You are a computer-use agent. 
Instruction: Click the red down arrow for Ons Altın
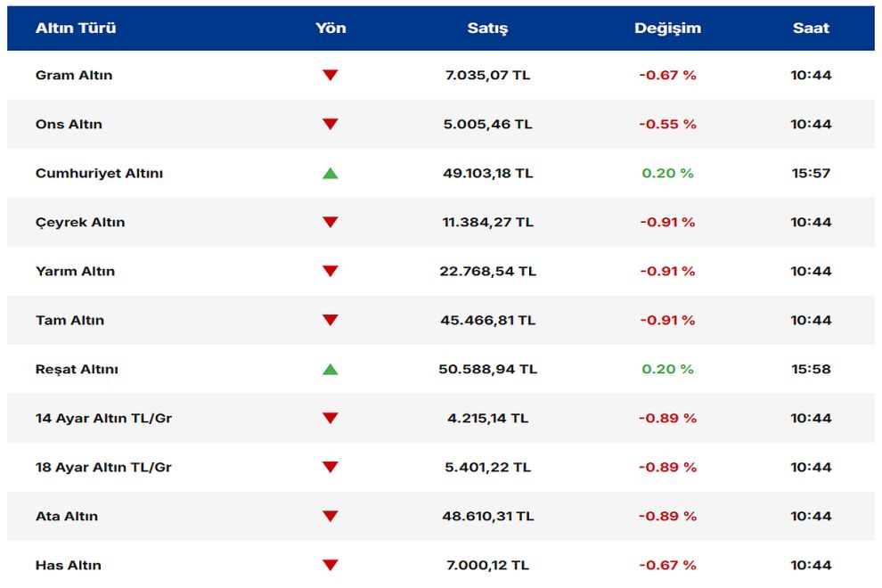pos(331,125)
